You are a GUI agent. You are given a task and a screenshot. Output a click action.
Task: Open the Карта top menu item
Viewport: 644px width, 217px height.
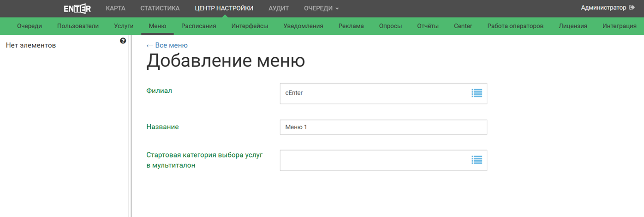(x=115, y=8)
